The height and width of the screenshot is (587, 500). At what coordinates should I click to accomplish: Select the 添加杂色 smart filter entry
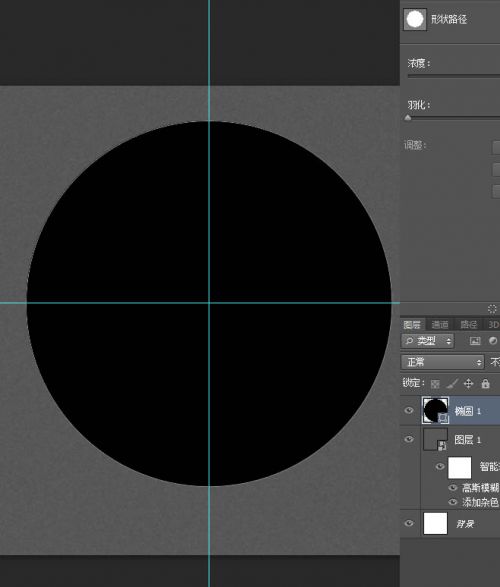(481, 502)
